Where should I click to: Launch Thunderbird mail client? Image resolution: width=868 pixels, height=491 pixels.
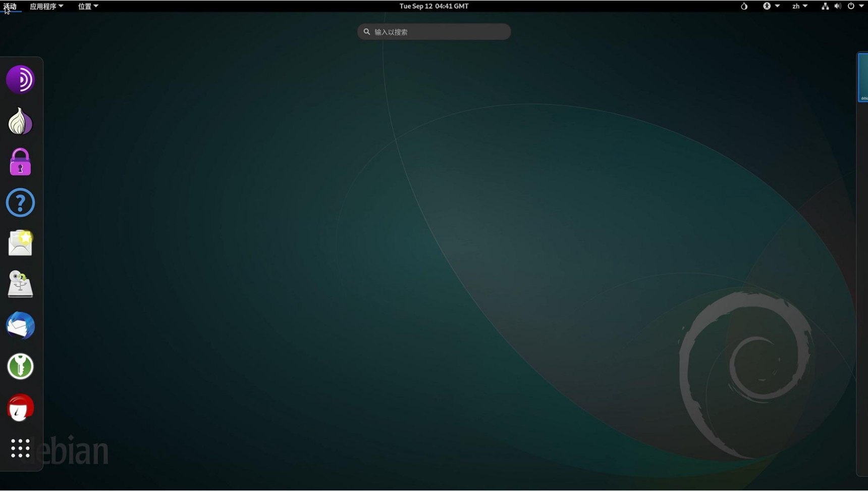click(x=20, y=326)
